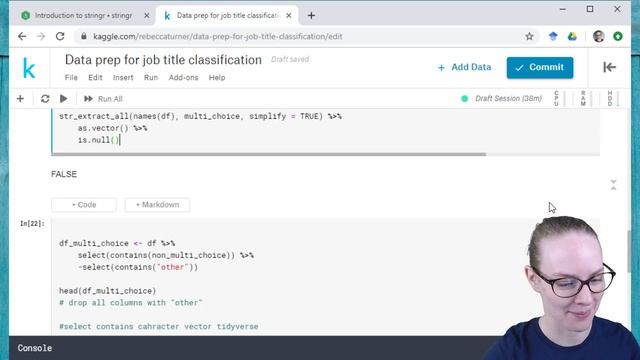The width and height of the screenshot is (640, 360).
Task: View the RAM usage meter
Action: 586,98
